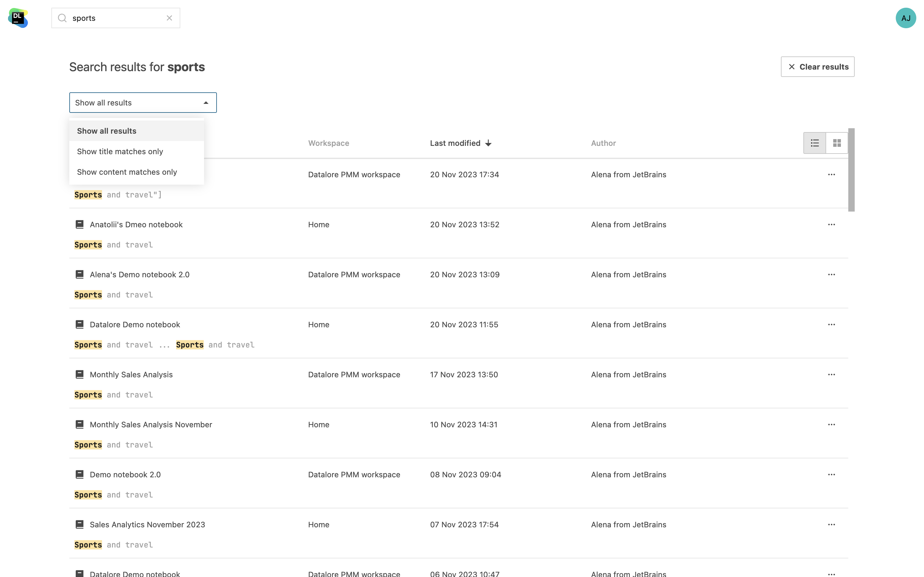Click the notebook icon for Anatolii's Dmeo notebook
This screenshot has height=577, width=924.
79,225
